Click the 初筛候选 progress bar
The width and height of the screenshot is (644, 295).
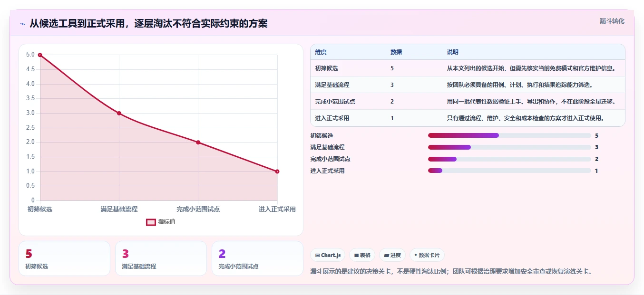pyautogui.click(x=509, y=135)
